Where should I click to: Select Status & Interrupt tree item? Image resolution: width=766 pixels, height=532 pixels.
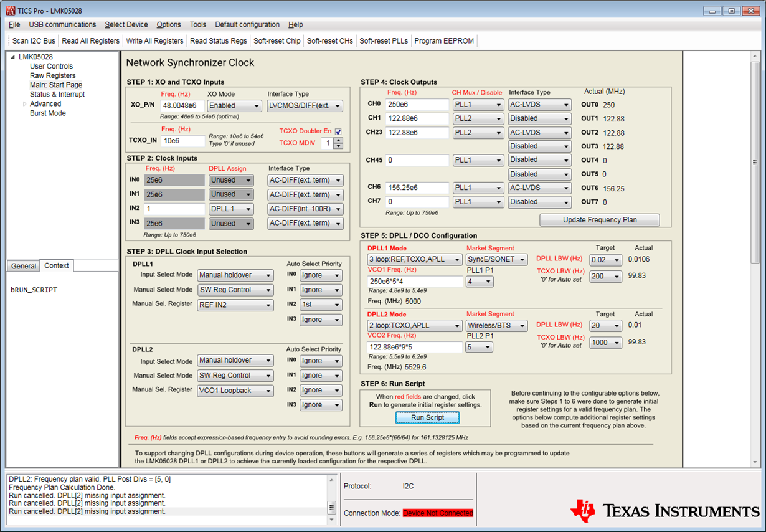click(x=57, y=94)
